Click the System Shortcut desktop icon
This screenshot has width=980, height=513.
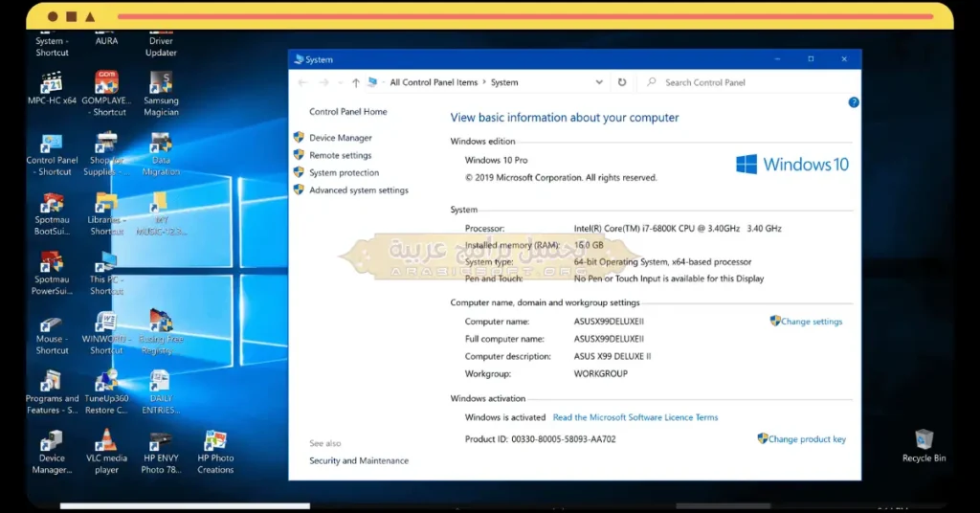52,44
